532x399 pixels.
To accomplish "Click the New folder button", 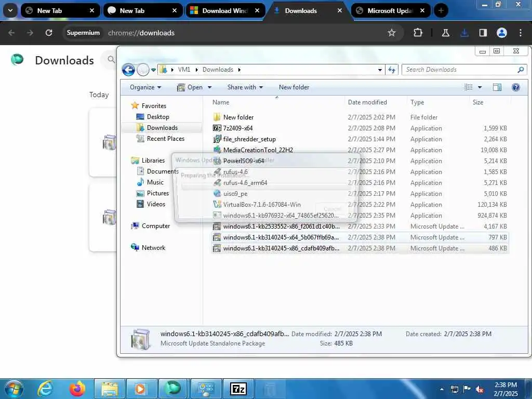I will click(x=294, y=87).
